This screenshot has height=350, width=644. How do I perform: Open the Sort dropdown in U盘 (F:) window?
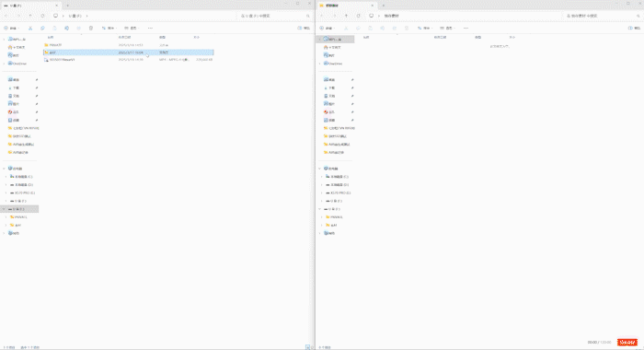click(x=109, y=28)
